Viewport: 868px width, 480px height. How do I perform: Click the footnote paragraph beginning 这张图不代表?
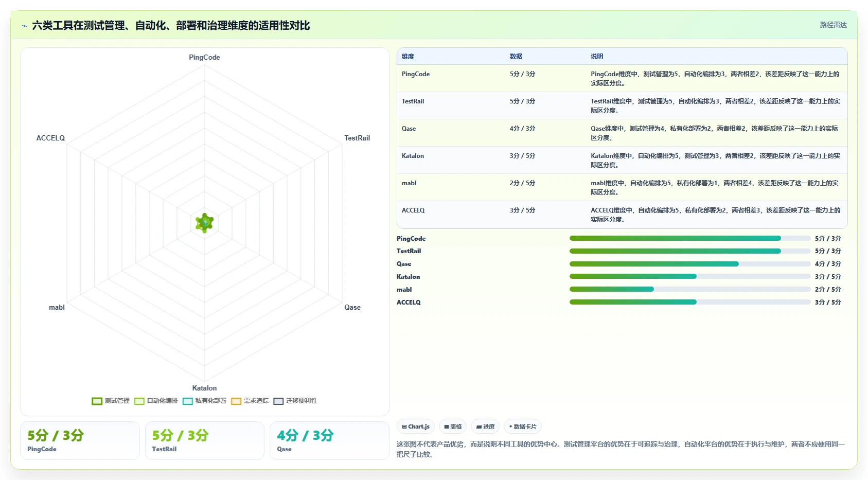pos(621,449)
